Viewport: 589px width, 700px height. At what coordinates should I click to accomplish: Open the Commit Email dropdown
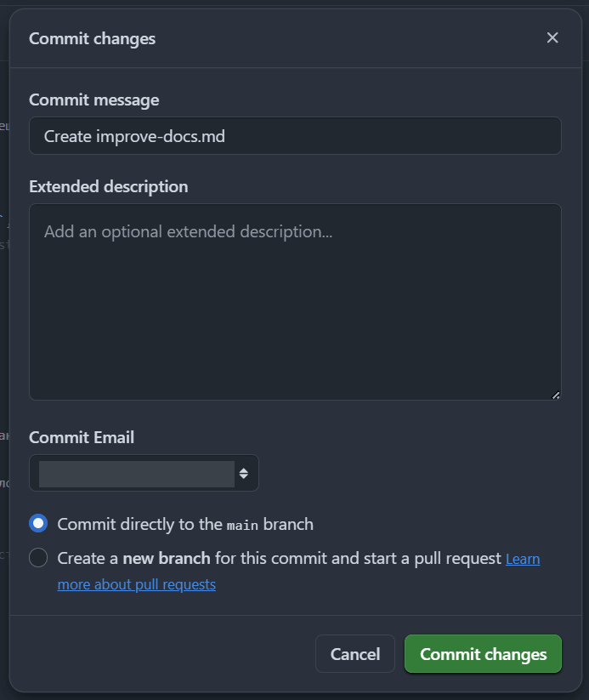144,473
